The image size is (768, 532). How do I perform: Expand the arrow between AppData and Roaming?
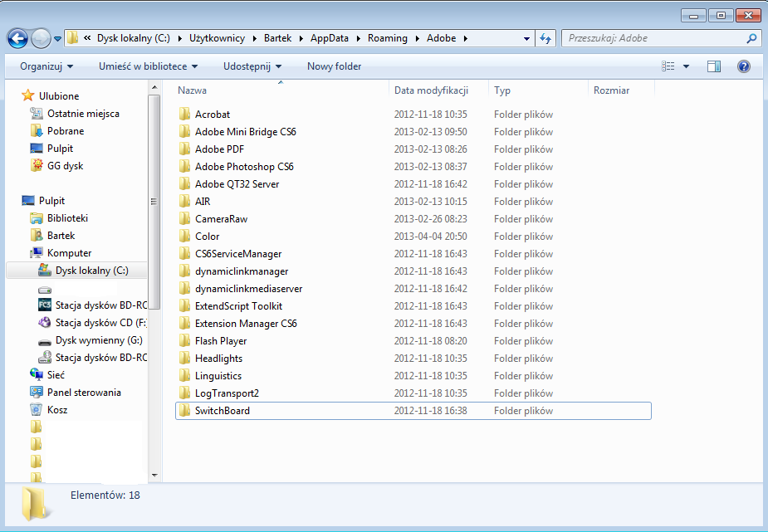click(358, 38)
